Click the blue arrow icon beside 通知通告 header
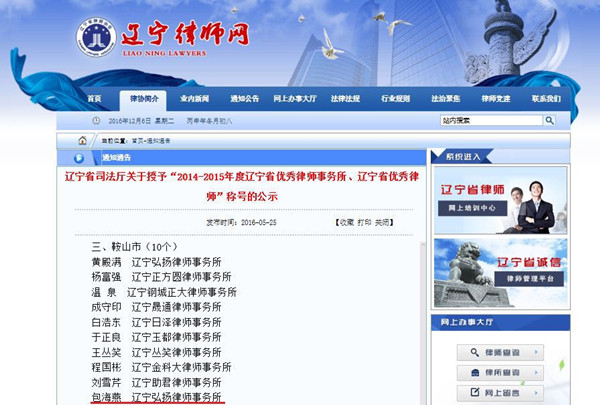Viewport: 600px width, 405px height. [79, 158]
